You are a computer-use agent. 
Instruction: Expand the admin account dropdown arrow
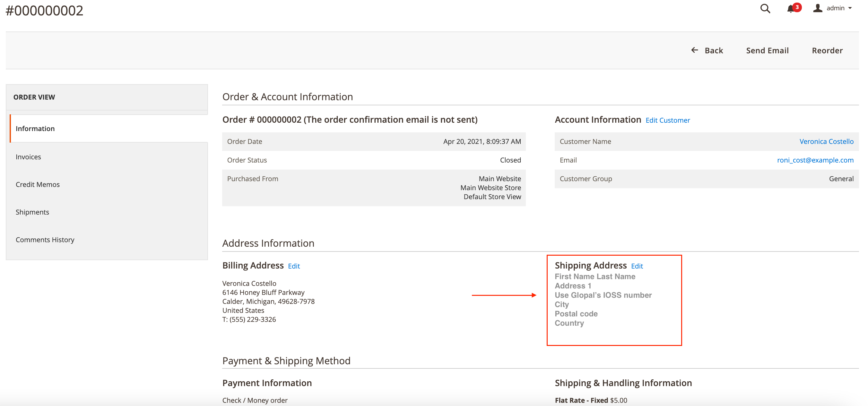(x=850, y=8)
